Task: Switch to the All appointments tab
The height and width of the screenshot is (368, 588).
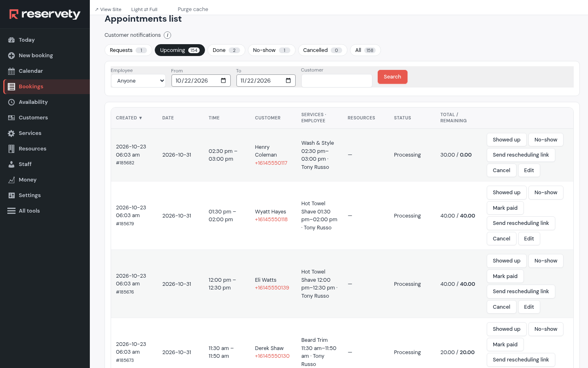Action: coord(365,50)
